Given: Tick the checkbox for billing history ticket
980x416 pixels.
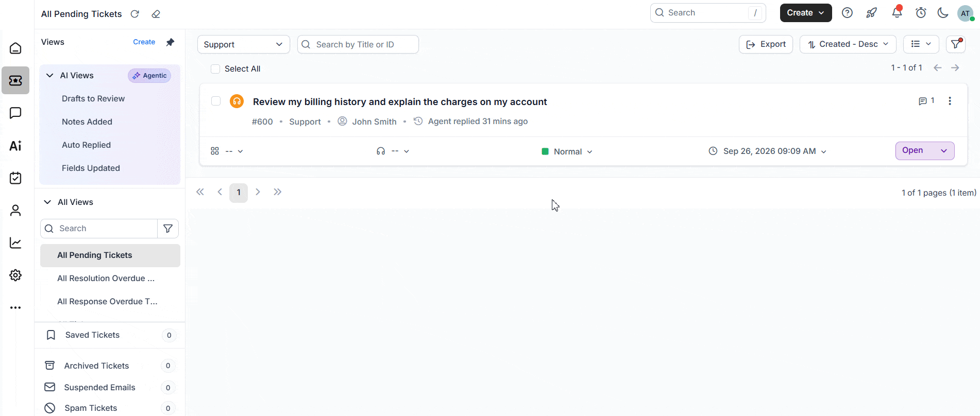Looking at the screenshot, I should pos(216,101).
